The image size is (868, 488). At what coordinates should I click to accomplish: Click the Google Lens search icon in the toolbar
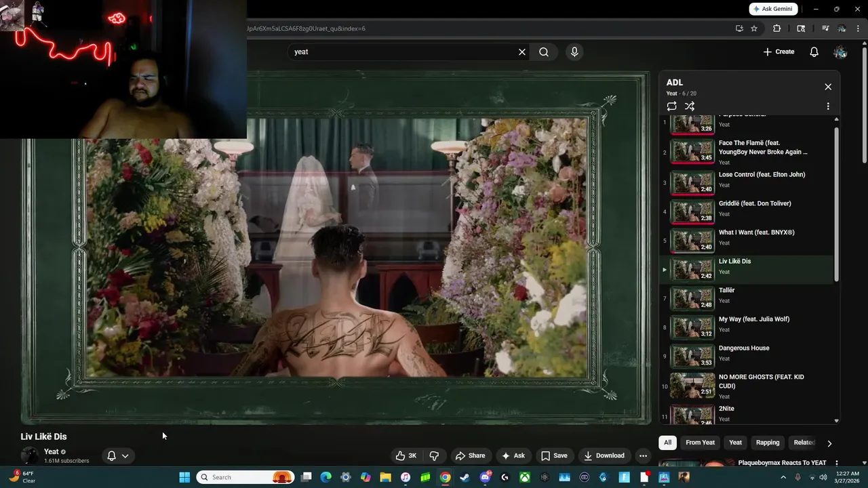(801, 28)
